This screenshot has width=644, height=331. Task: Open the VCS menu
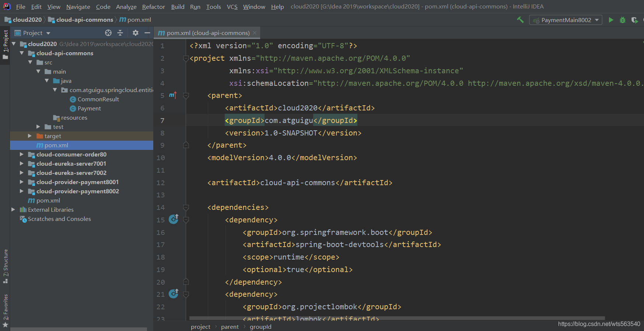(232, 7)
